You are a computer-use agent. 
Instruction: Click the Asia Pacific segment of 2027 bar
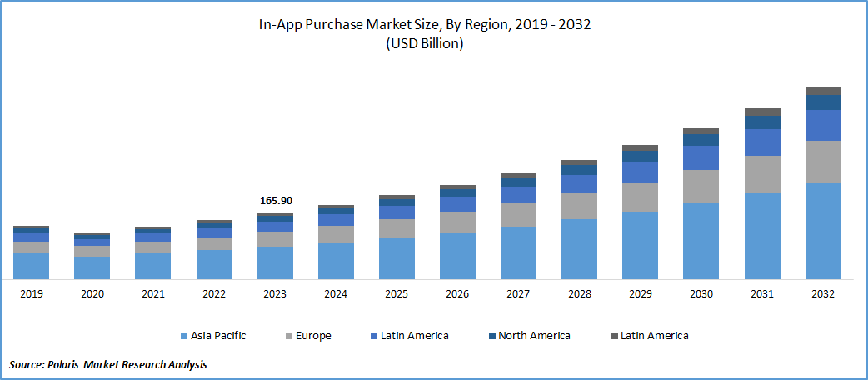click(x=519, y=252)
